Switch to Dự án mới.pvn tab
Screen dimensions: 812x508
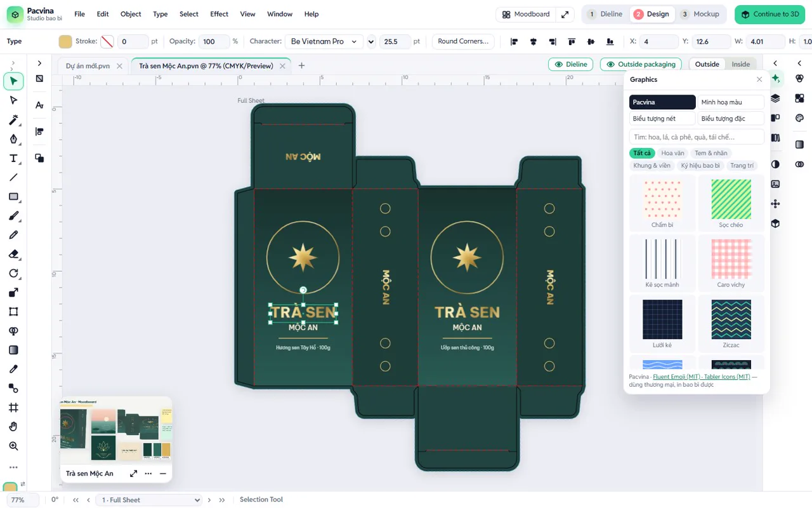pos(88,65)
